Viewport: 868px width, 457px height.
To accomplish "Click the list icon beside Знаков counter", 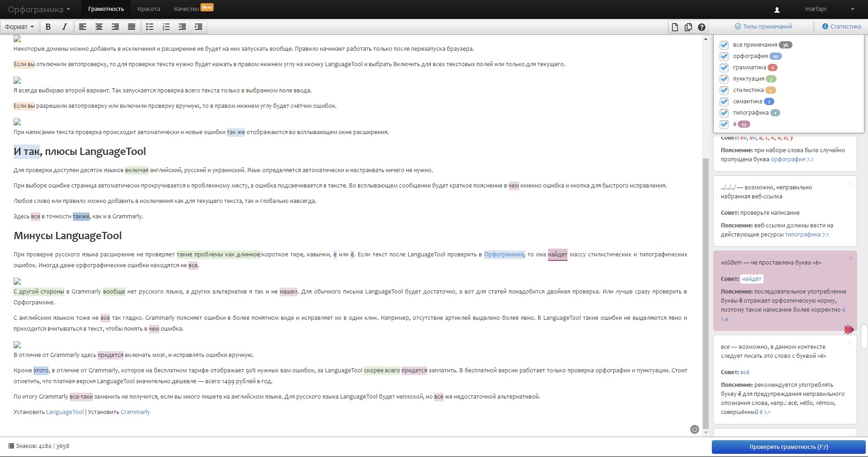I will pyautogui.click(x=11, y=446).
